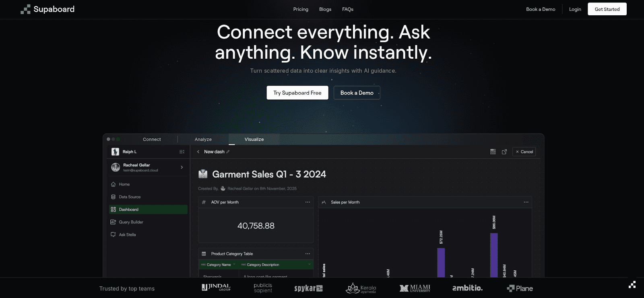Click the ambitio logo

click(467, 288)
